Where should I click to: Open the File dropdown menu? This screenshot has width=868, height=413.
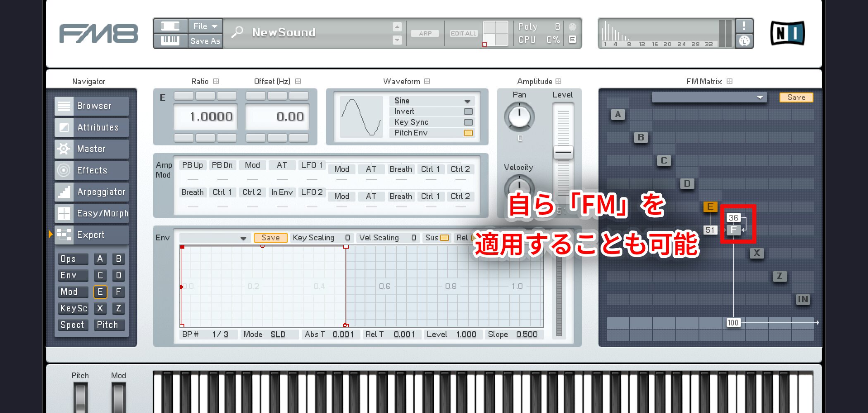coord(205,26)
